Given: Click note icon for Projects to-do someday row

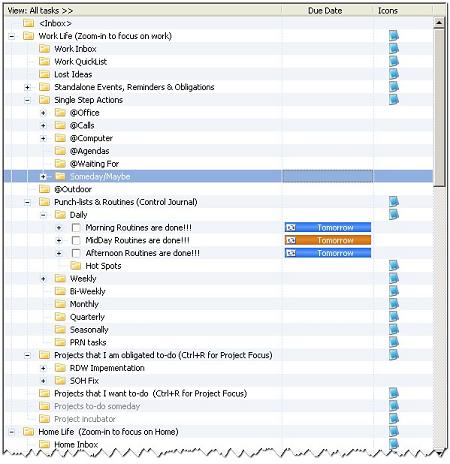Looking at the screenshot, I should coord(394,406).
